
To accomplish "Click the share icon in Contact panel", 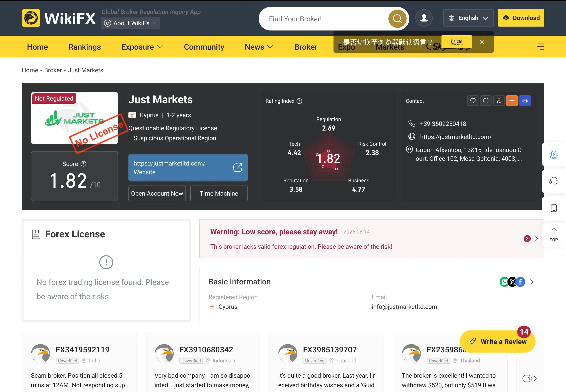I will 486,101.
